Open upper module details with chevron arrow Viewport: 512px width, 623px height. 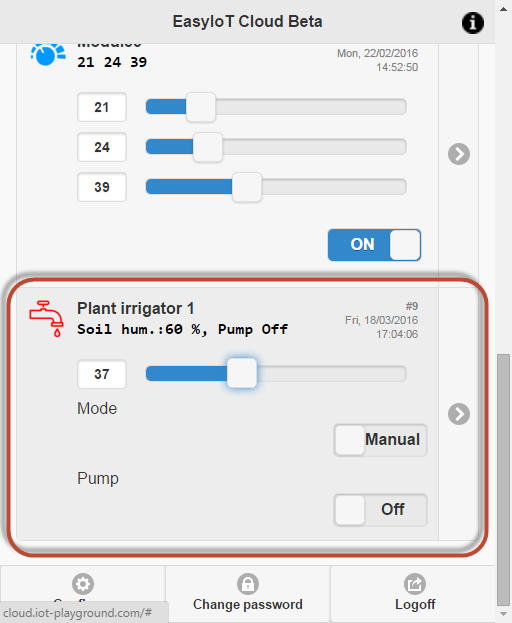(x=459, y=154)
